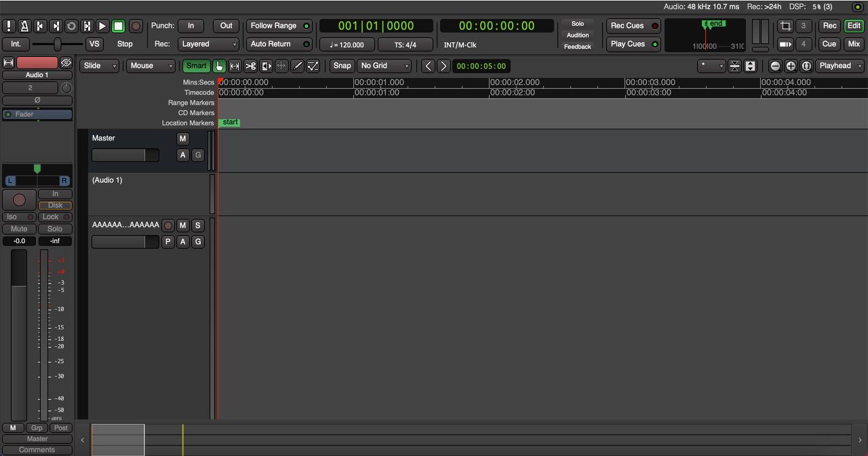The width and height of the screenshot is (868, 456).
Task: Toggle the Follow Range option
Action: (x=279, y=26)
